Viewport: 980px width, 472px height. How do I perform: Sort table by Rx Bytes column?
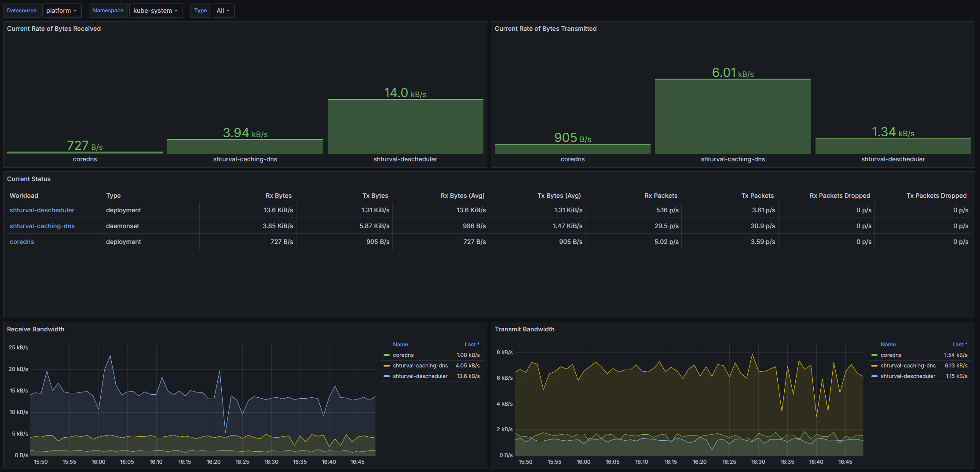coord(278,196)
